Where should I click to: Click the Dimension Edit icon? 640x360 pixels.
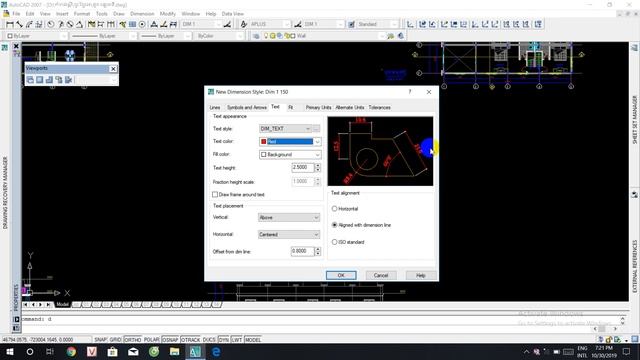tap(154, 24)
